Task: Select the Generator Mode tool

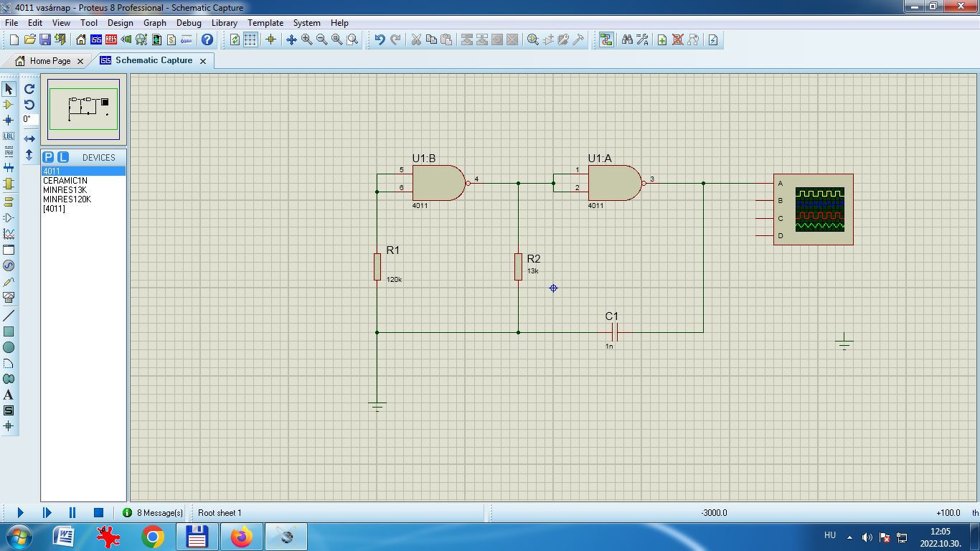Action: point(9,265)
